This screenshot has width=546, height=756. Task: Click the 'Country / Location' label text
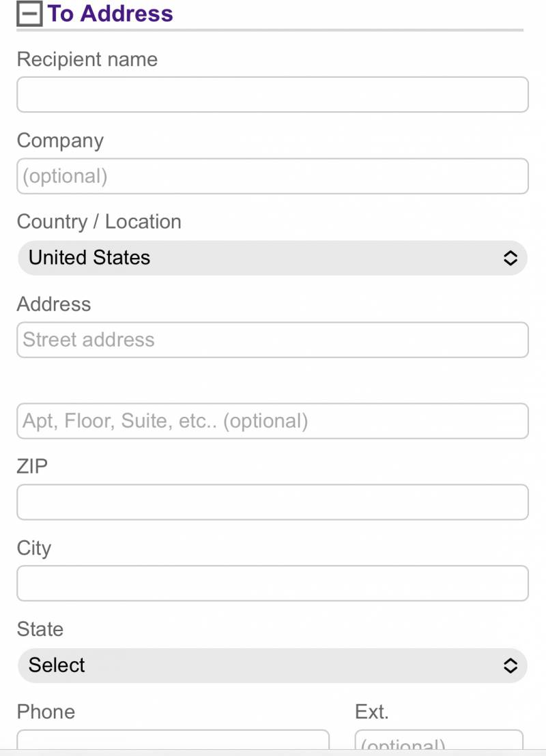pos(99,222)
